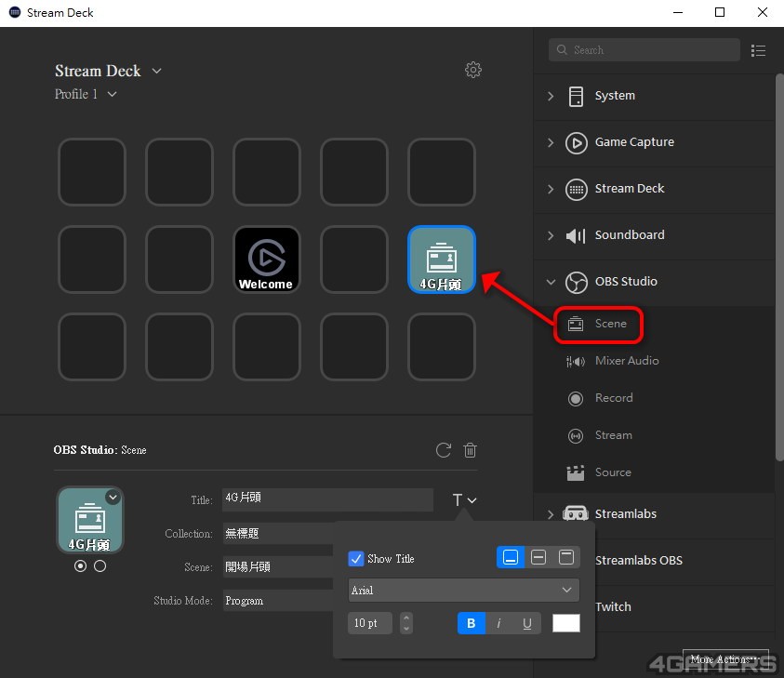
Task: Align title to middle of key
Action: click(538, 557)
